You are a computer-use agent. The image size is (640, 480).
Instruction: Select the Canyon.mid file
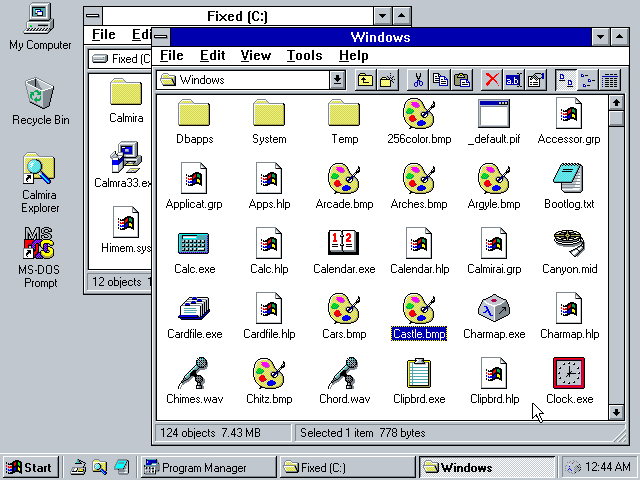[x=569, y=252]
